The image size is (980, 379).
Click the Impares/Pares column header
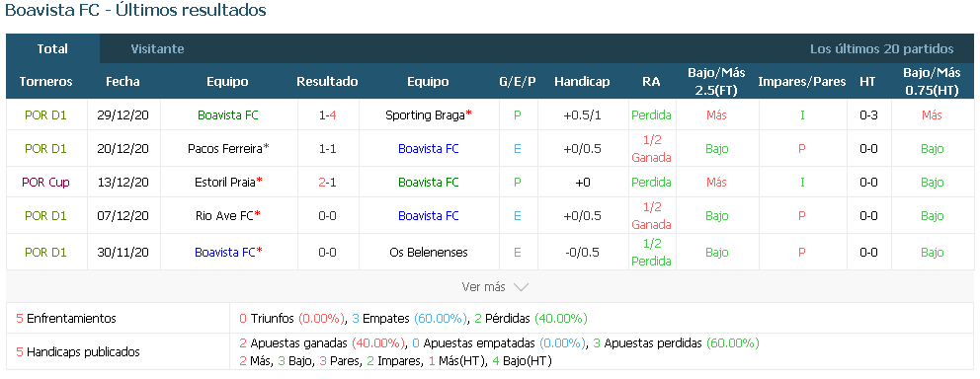click(802, 81)
